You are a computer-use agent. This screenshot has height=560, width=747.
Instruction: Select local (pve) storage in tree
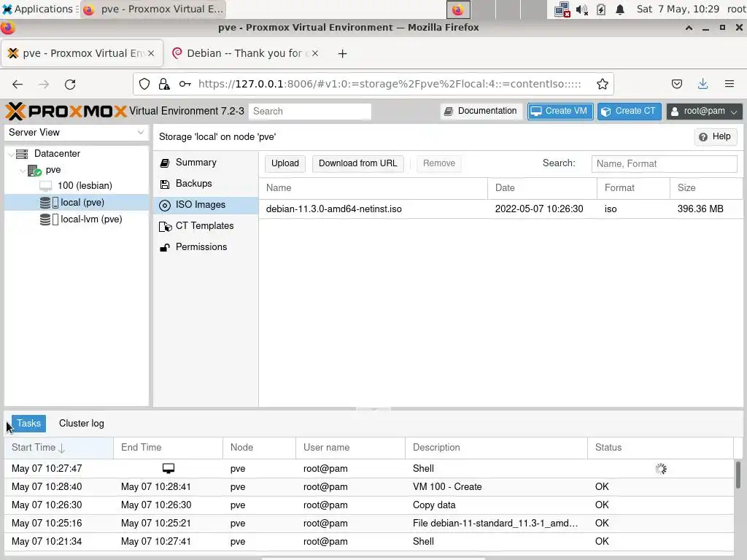pyautogui.click(x=82, y=203)
